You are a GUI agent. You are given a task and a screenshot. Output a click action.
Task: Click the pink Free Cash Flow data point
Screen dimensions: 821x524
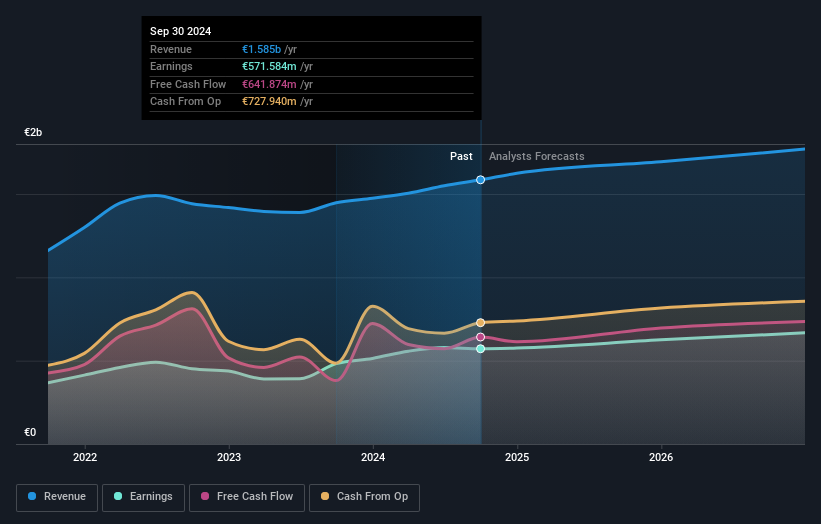pyautogui.click(x=481, y=337)
